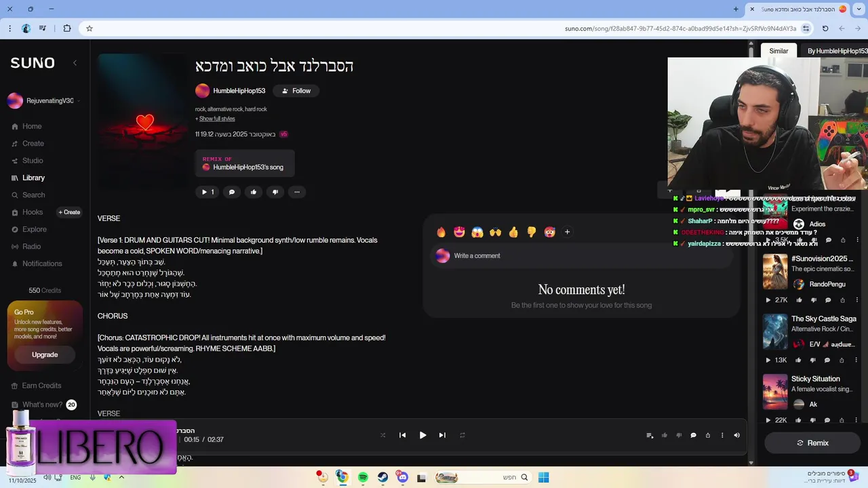The image size is (868, 488).
Task: Click the Write a comment field
Action: pos(583,256)
